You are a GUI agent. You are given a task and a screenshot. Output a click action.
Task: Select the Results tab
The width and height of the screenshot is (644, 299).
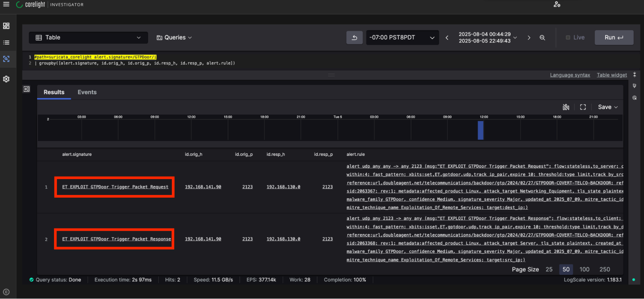coord(54,92)
